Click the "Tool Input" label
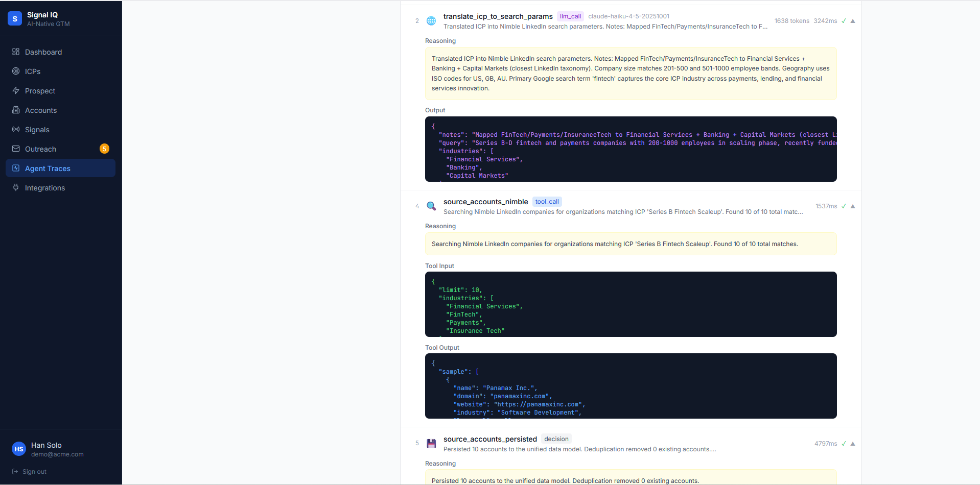 [439, 266]
